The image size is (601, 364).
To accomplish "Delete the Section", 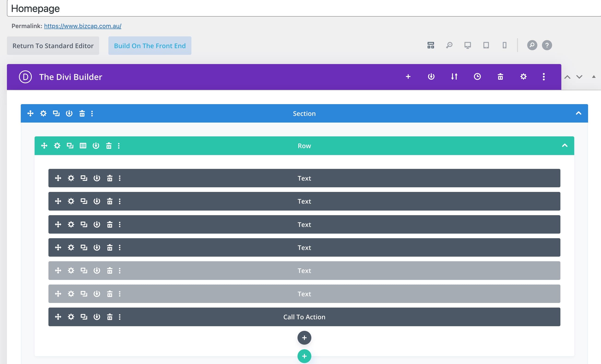I will (x=82, y=113).
